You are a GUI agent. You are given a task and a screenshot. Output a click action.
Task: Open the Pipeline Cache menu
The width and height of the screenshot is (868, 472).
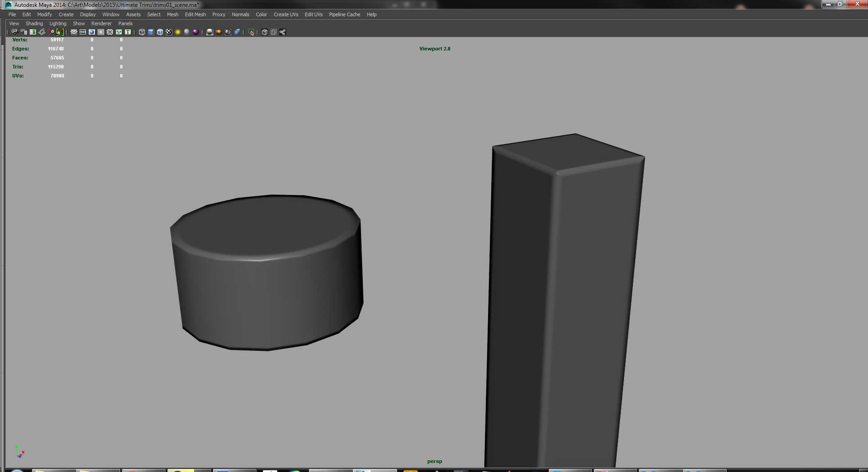pyautogui.click(x=344, y=14)
